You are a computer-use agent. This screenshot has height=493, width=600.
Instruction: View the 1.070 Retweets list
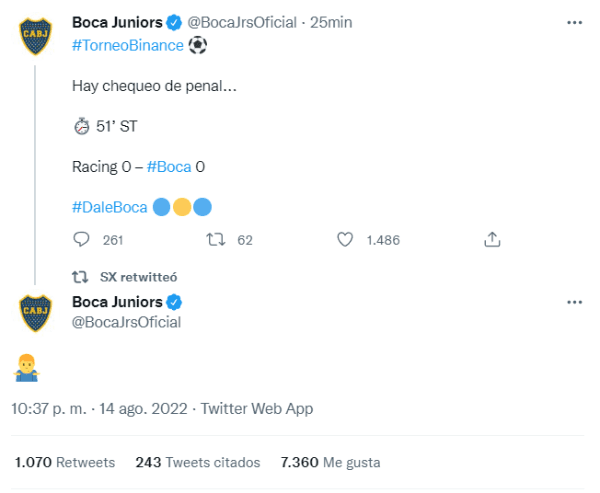pos(65,462)
